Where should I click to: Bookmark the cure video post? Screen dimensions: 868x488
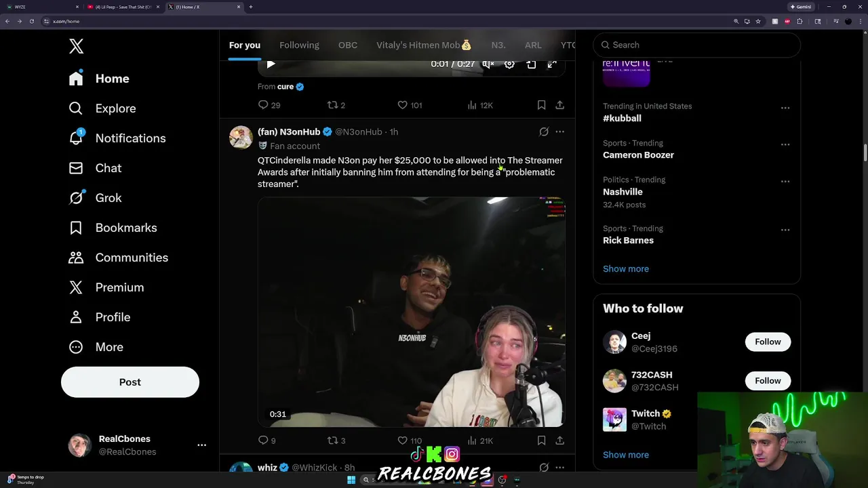point(541,105)
